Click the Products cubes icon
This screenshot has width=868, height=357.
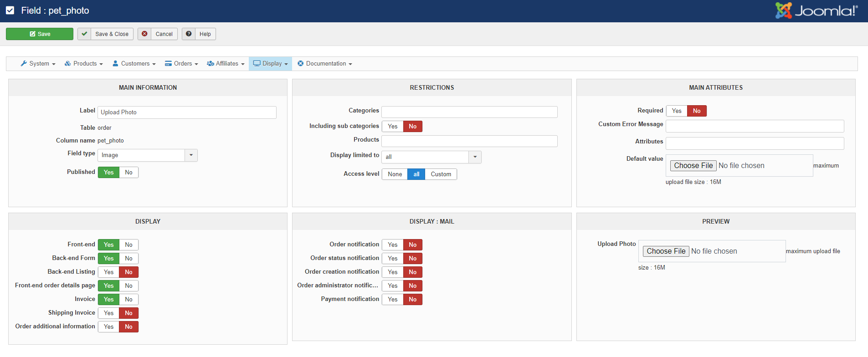pos(68,64)
